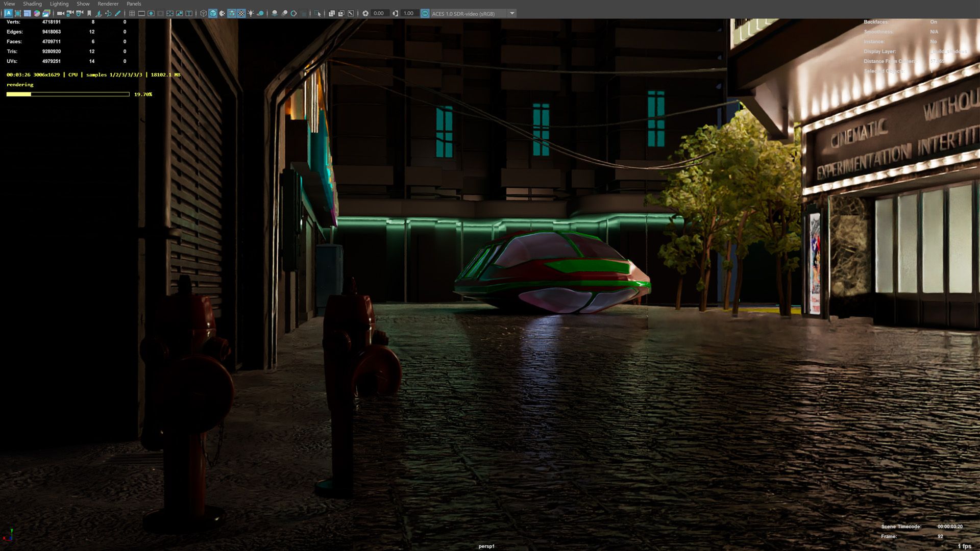
Task: Open the Renderer menu
Action: point(108,4)
